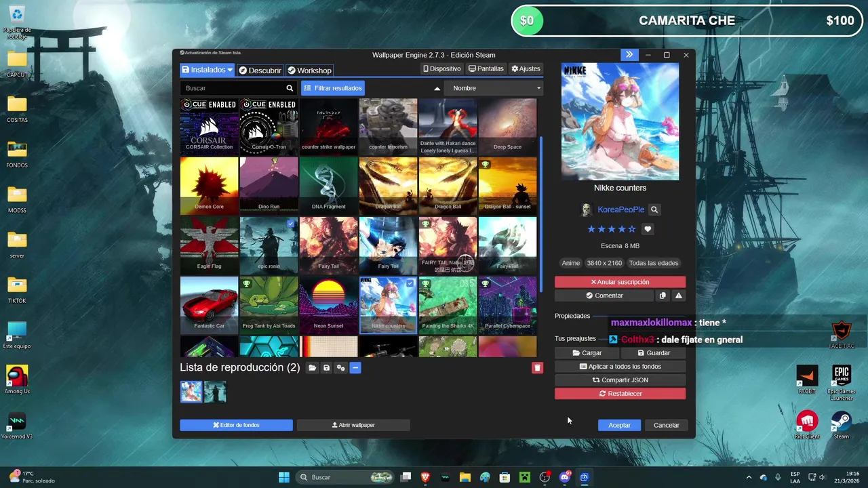Show hidden system tray icons chevron
The image size is (868, 488).
click(749, 477)
